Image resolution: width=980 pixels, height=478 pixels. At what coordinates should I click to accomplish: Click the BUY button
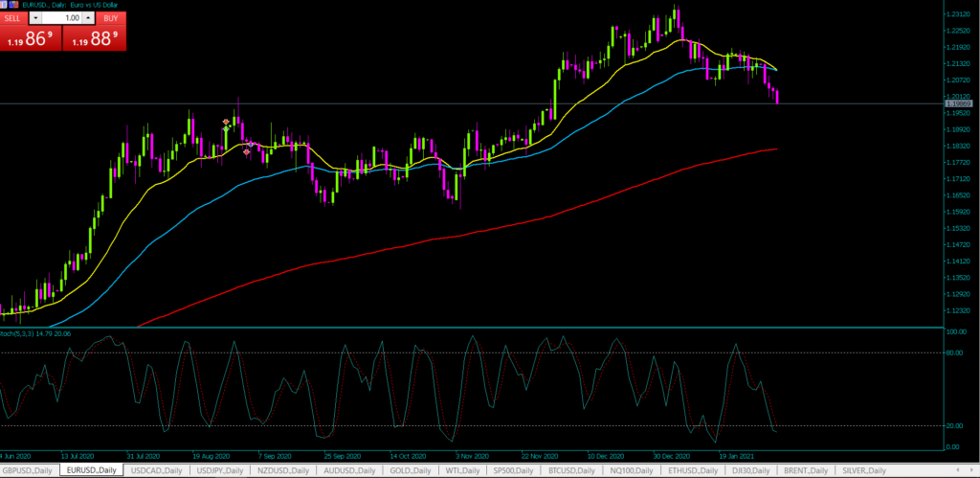tap(110, 17)
